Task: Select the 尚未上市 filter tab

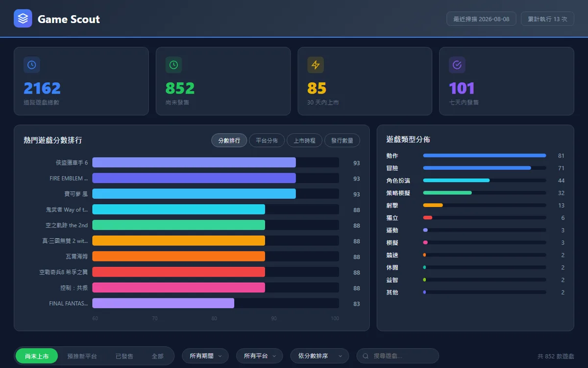Action: click(x=37, y=356)
